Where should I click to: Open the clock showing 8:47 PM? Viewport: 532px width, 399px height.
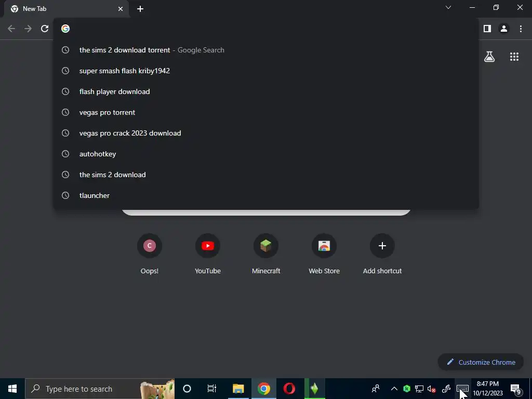click(x=487, y=389)
